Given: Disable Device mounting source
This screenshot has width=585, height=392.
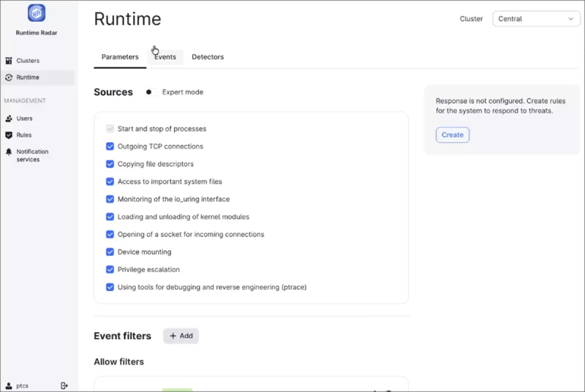Looking at the screenshot, I should [x=110, y=252].
